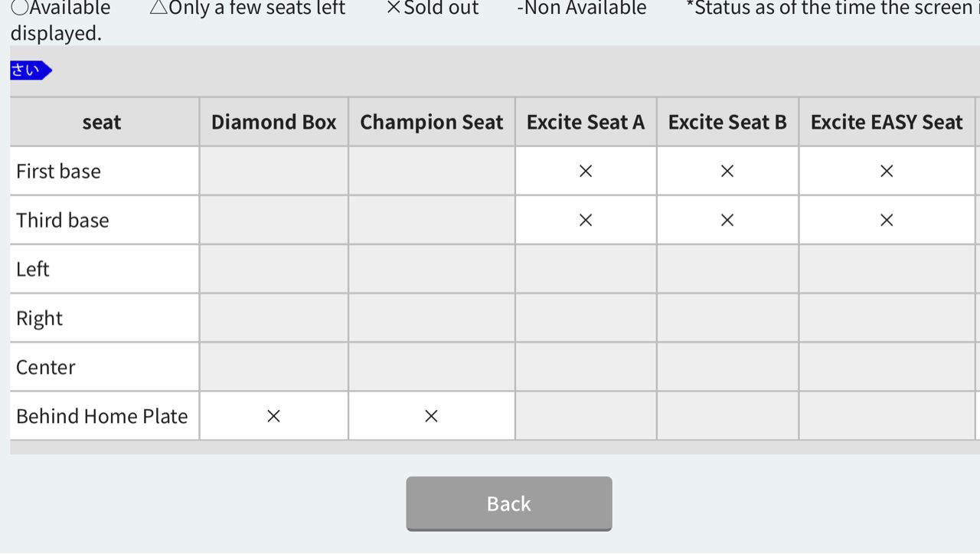
Task: Click sold-out mark for Behind Home Plate Champion Seat
Action: [x=431, y=416]
